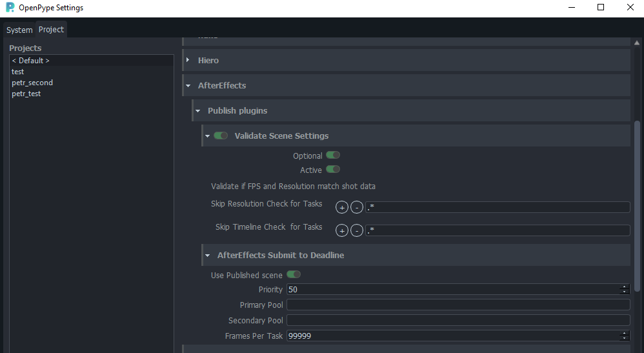Image resolution: width=644 pixels, height=353 pixels.
Task: Maximize the OpenPype Settings window
Action: click(601, 7)
